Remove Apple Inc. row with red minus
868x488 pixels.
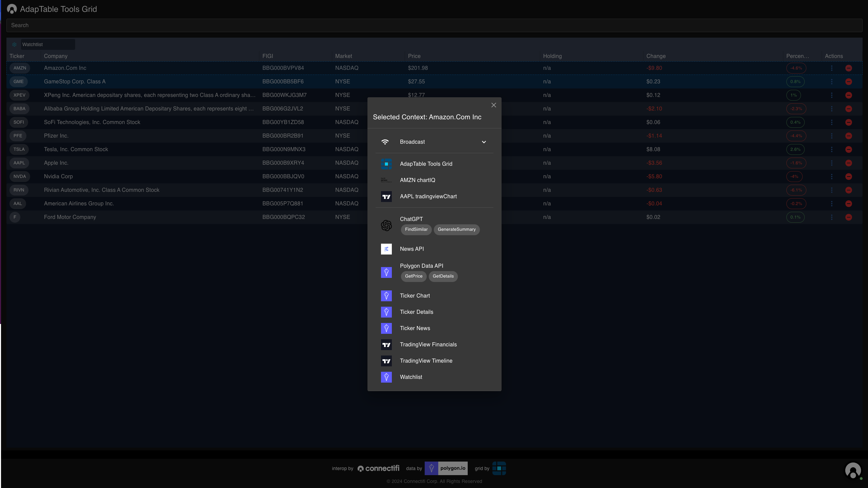tap(849, 163)
